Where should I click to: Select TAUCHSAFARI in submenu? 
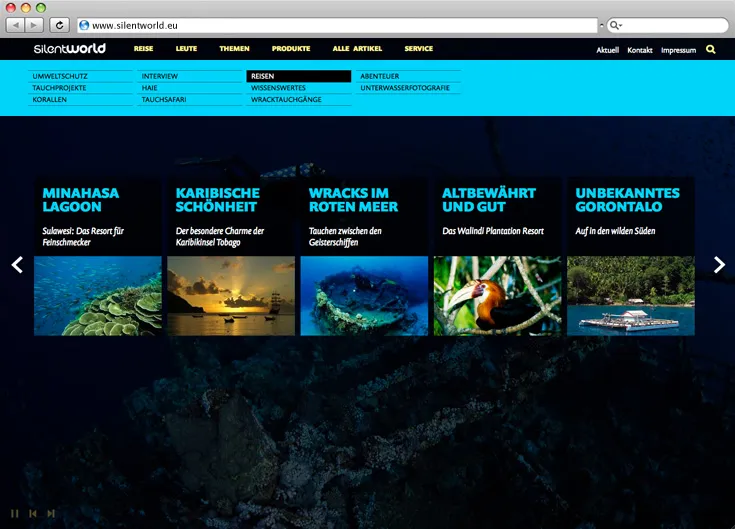pyautogui.click(x=190, y=100)
